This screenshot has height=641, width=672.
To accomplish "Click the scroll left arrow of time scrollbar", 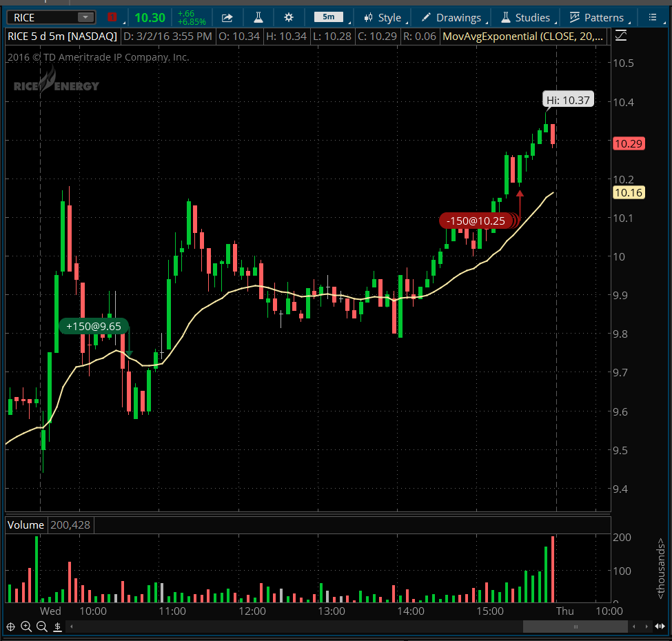I will pyautogui.click(x=72, y=627).
